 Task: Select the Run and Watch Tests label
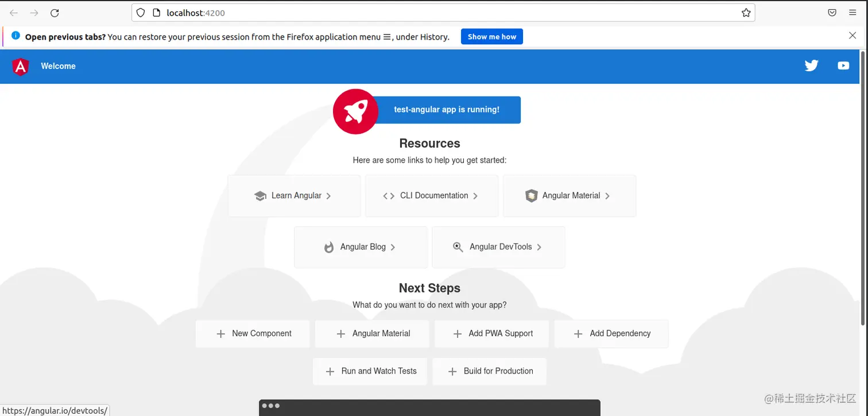(379, 371)
